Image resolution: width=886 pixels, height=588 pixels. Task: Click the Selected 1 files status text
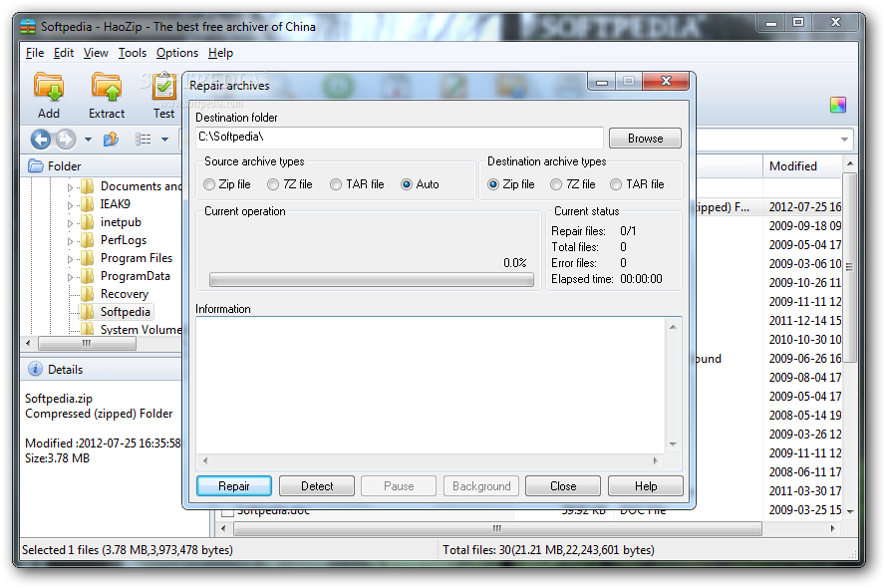[128, 549]
